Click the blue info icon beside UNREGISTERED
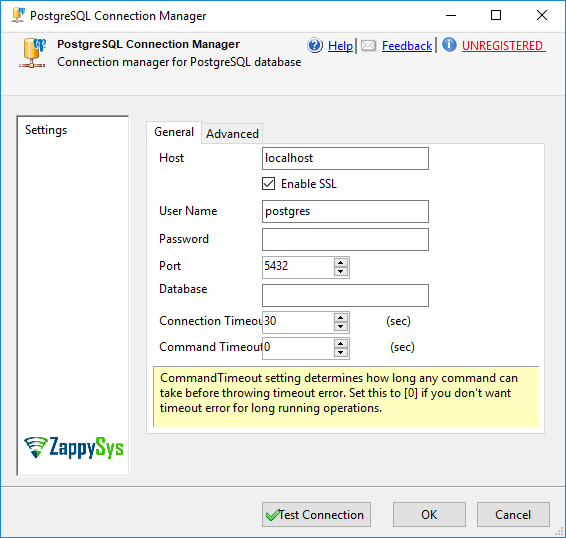 [449, 45]
